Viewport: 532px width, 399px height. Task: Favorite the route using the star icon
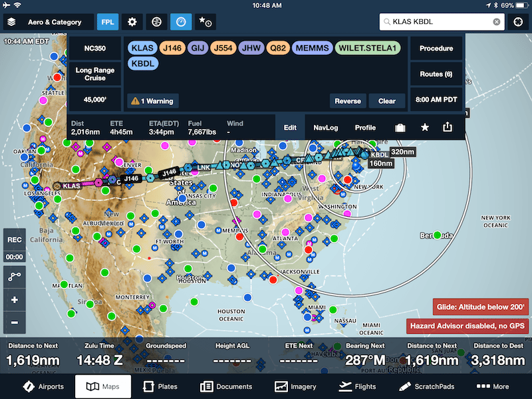(x=424, y=126)
